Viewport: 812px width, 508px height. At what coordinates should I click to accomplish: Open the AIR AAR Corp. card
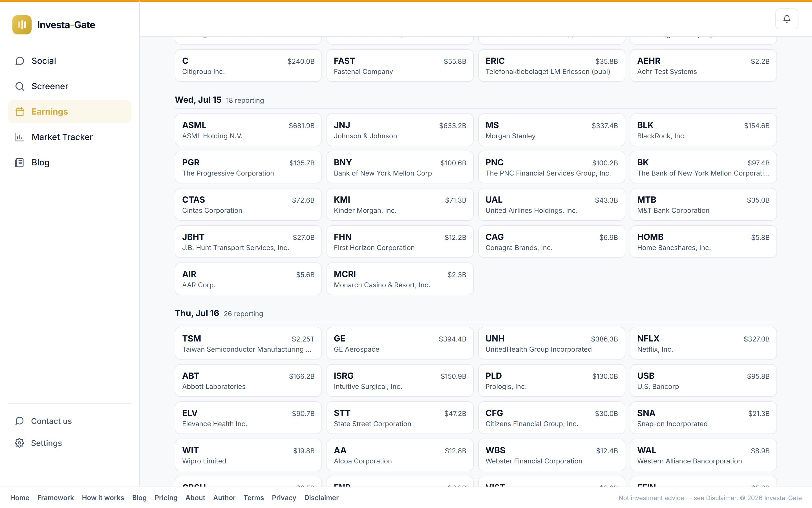pos(248,279)
